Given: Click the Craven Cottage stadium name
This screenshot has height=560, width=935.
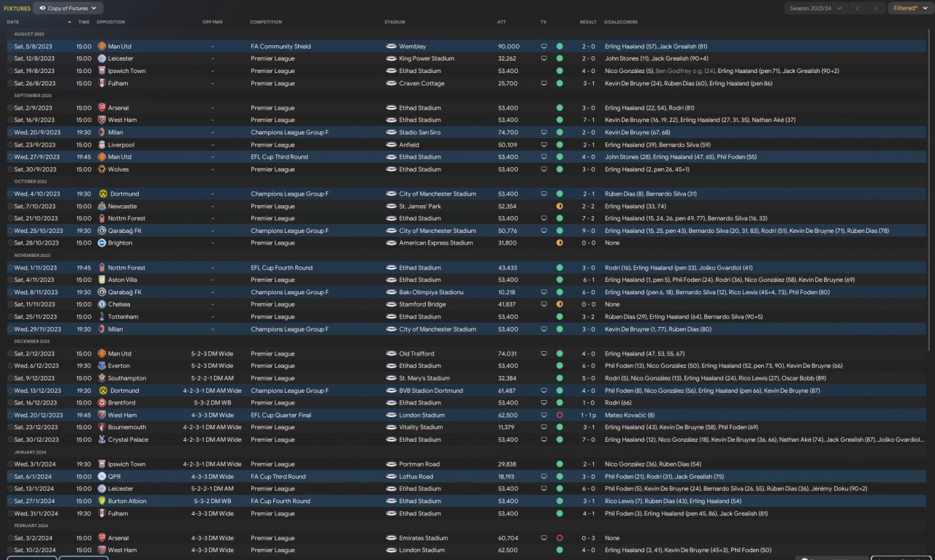Looking at the screenshot, I should [x=421, y=83].
